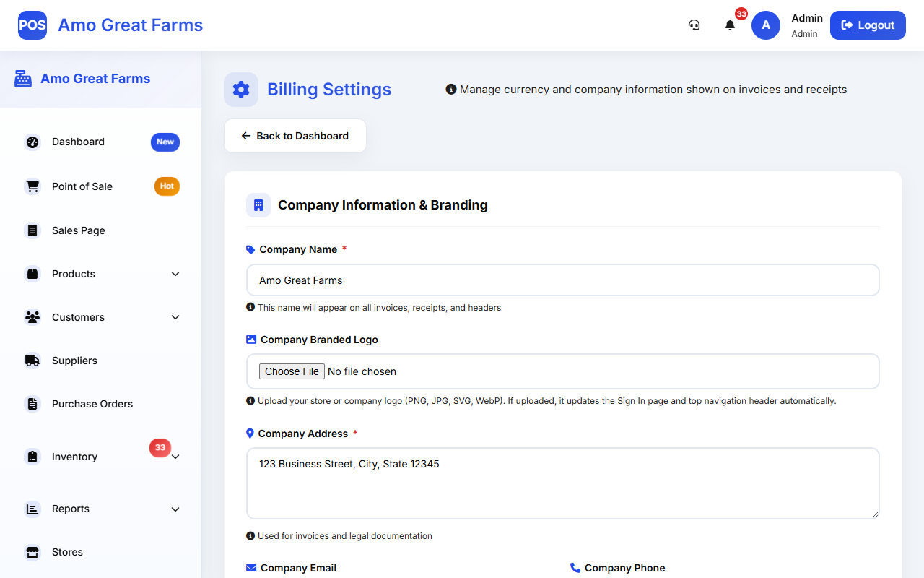Expand the Customers submenu chevron
Image resolution: width=924 pixels, height=578 pixels.
point(175,317)
